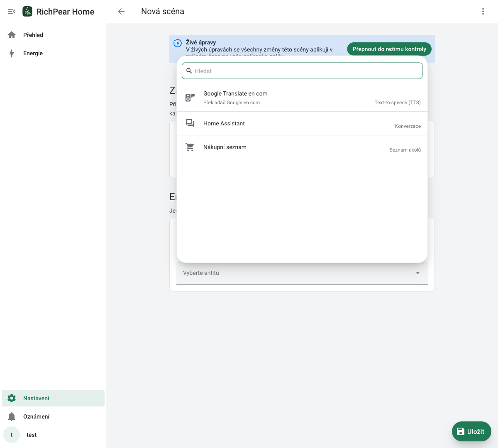Click the Google Translate speaker icon

[x=190, y=98]
